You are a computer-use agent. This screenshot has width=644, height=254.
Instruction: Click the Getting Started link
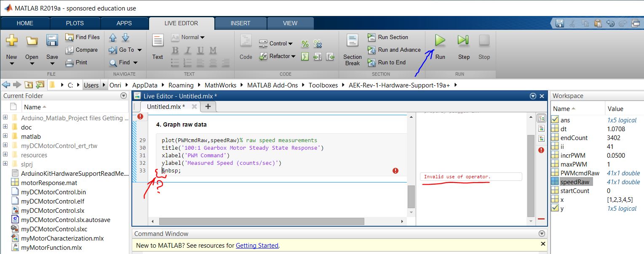(x=257, y=246)
